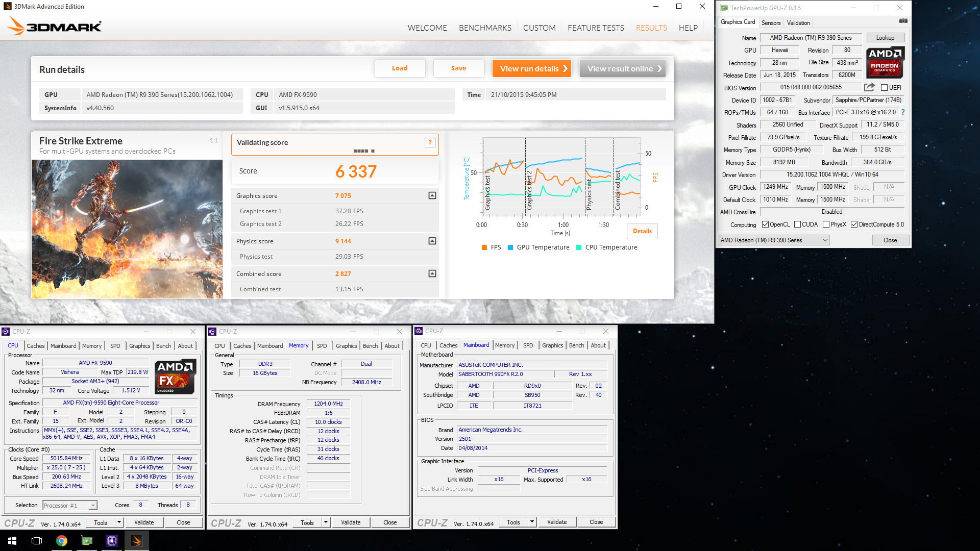Collapse the Combined score section

pos(432,273)
